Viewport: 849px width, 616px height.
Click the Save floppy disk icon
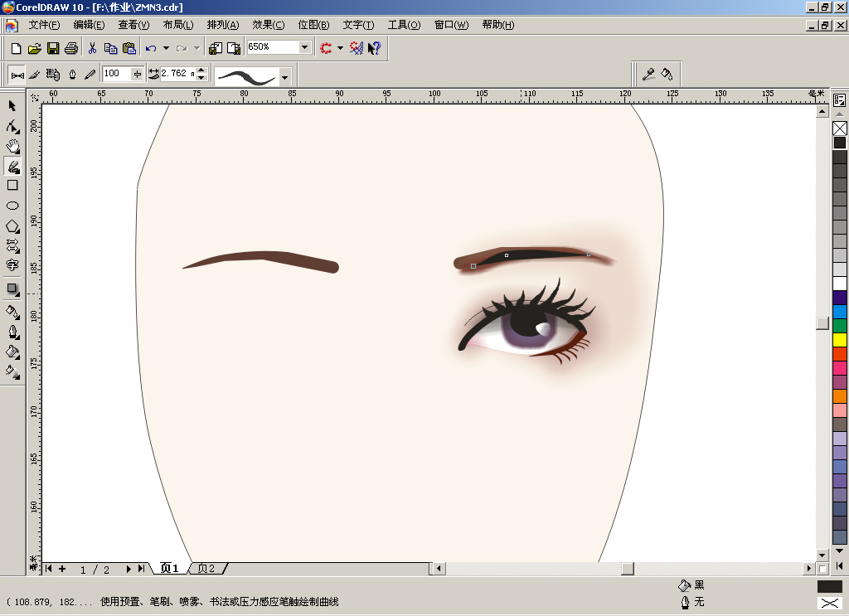point(53,48)
